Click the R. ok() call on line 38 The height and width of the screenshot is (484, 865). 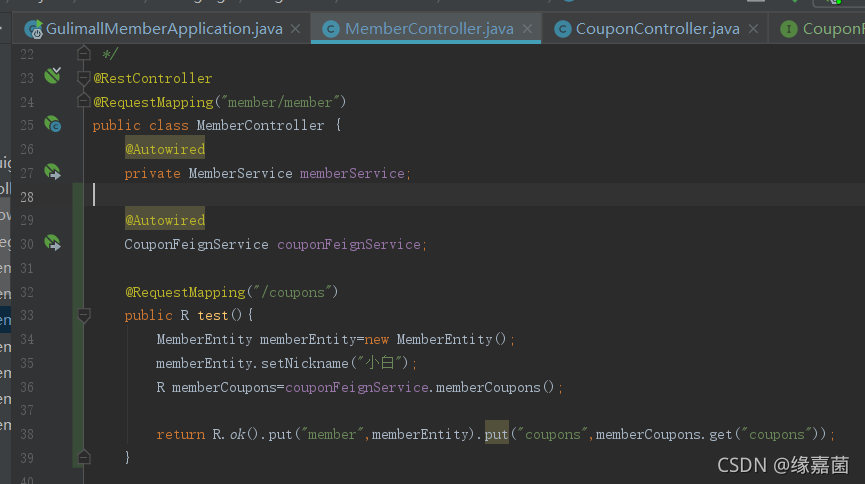(236, 434)
